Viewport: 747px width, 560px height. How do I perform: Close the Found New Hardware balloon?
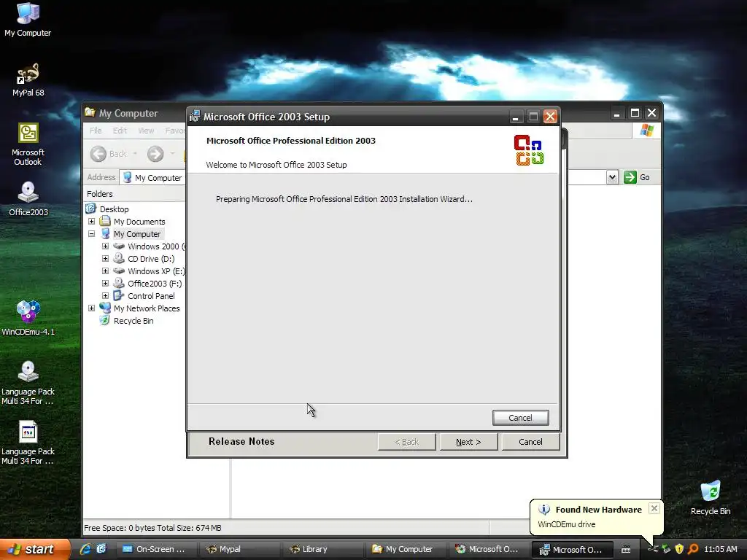(x=654, y=508)
